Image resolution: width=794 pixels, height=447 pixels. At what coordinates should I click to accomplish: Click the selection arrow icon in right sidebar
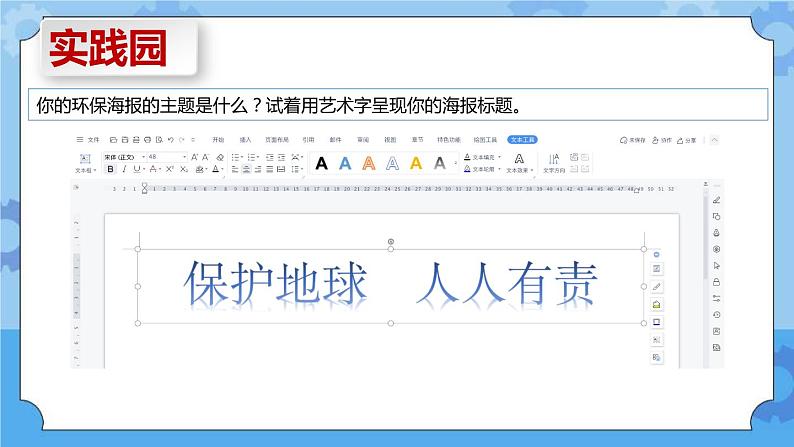click(716, 265)
